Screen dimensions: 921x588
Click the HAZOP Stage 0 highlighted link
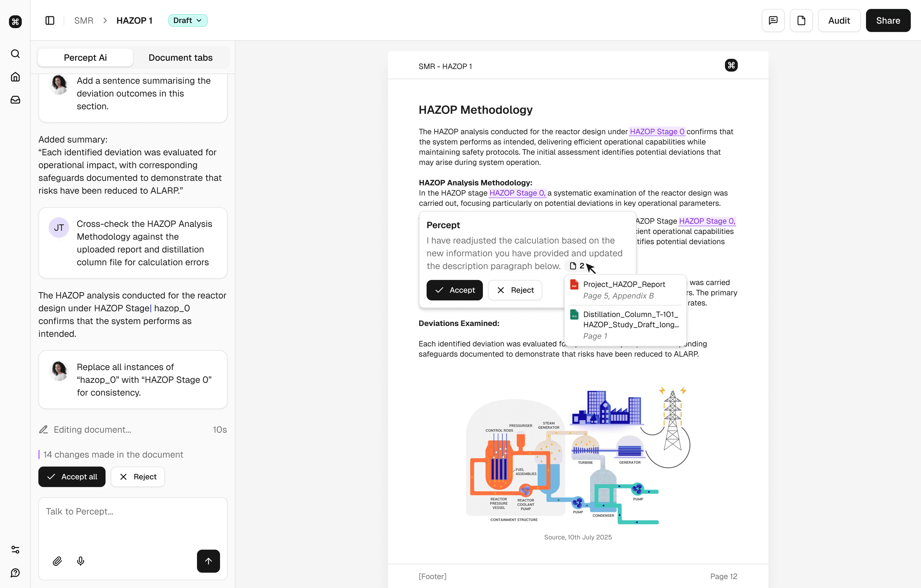point(657,131)
